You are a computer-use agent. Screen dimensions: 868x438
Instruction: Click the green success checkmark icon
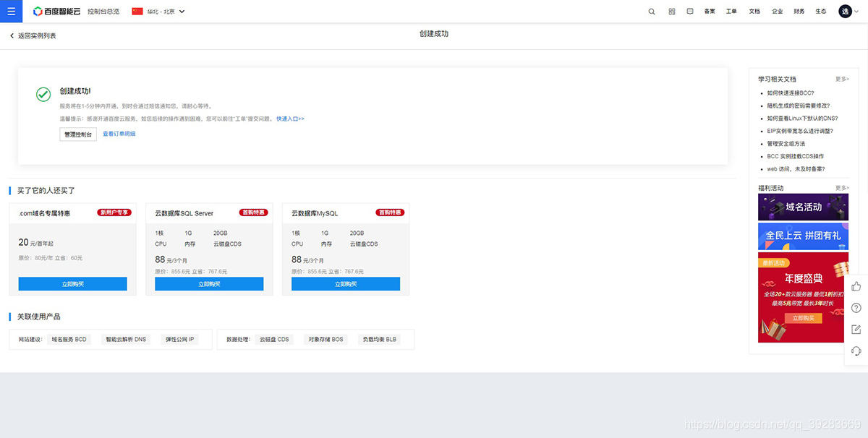(x=43, y=94)
